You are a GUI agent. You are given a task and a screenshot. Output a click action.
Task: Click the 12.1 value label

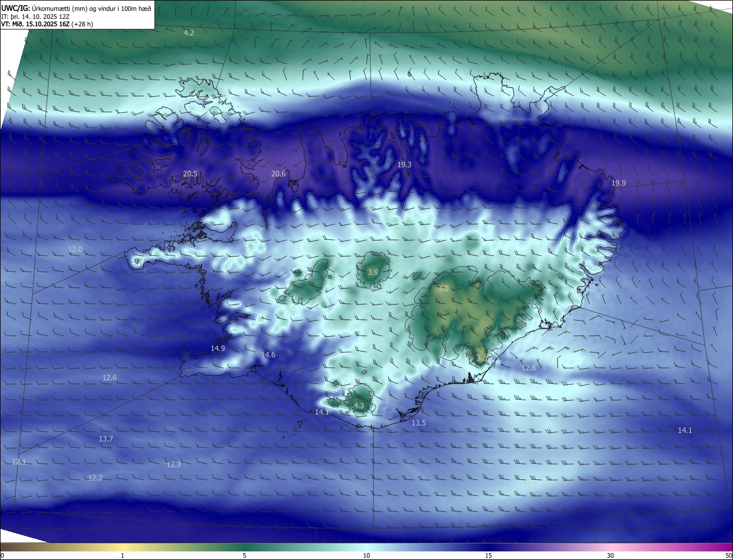click(x=19, y=462)
